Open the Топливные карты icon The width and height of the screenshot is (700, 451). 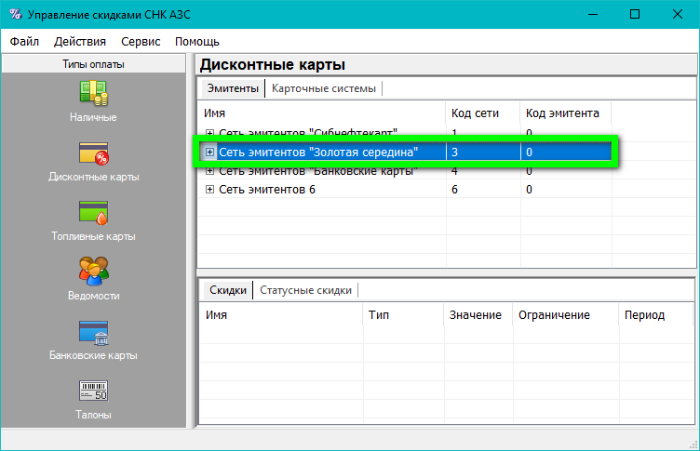(93, 213)
